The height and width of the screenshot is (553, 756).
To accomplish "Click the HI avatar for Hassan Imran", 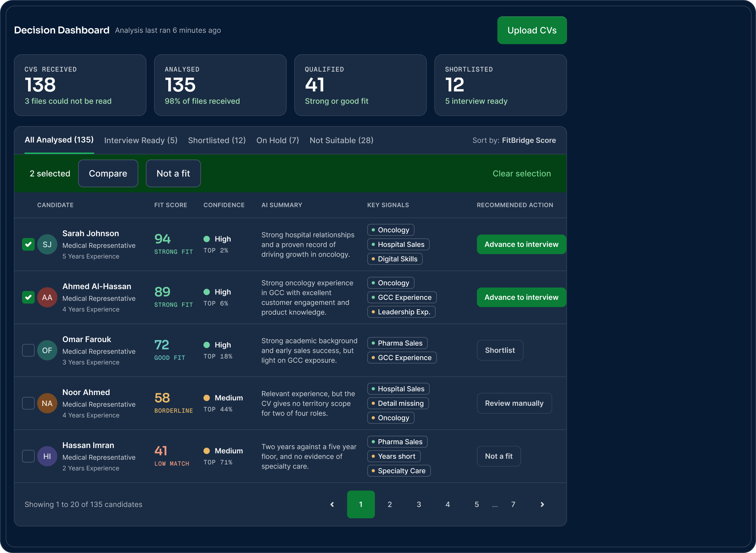I will (47, 456).
